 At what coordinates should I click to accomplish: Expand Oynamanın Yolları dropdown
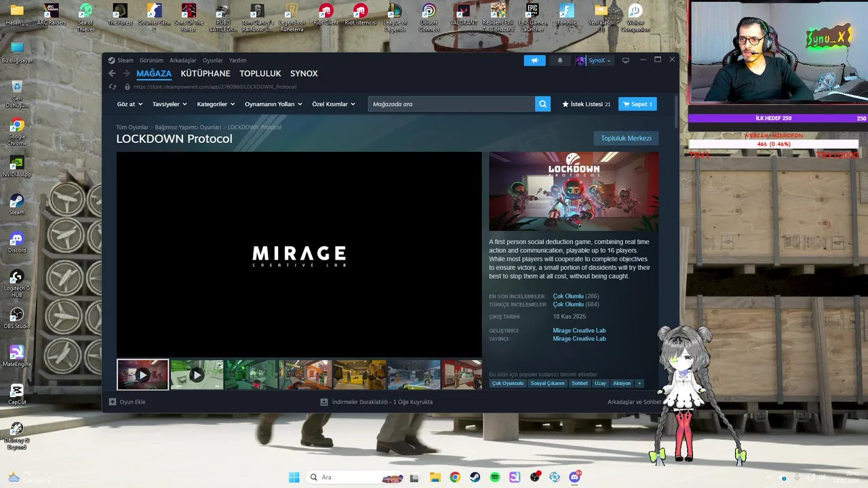point(273,104)
